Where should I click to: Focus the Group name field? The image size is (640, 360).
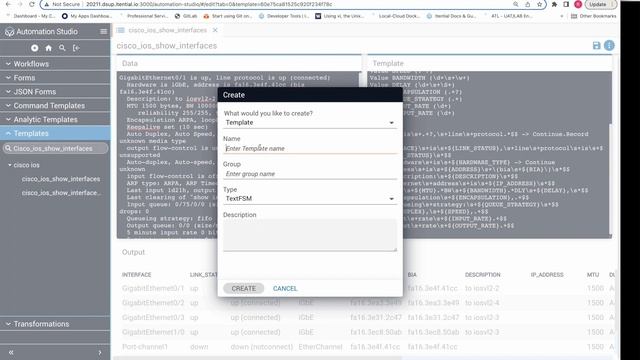coord(310,174)
